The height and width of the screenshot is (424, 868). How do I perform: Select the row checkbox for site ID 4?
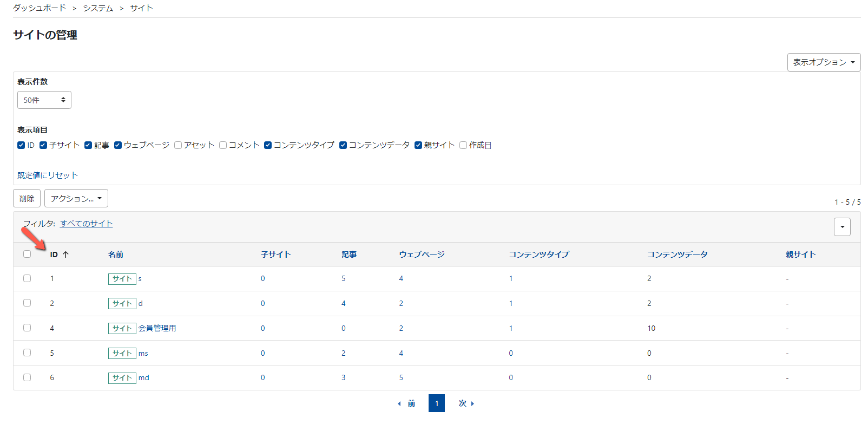coord(27,328)
